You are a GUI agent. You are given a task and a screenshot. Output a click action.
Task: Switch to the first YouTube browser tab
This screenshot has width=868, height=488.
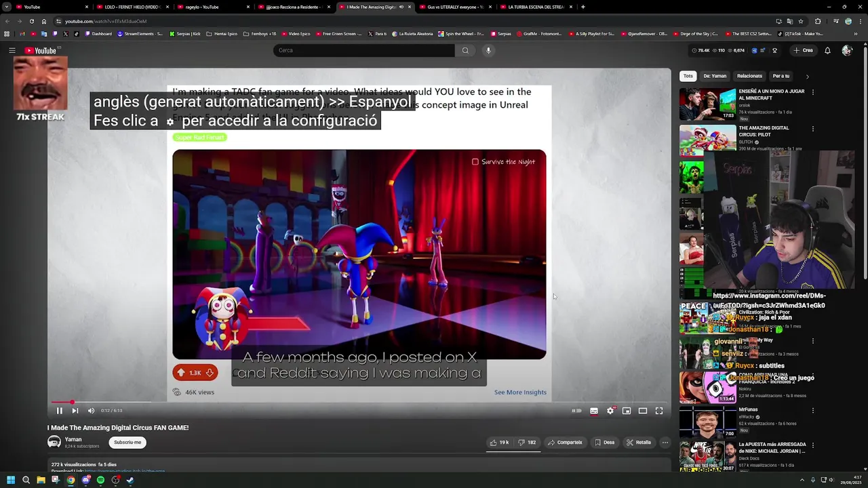(x=51, y=7)
